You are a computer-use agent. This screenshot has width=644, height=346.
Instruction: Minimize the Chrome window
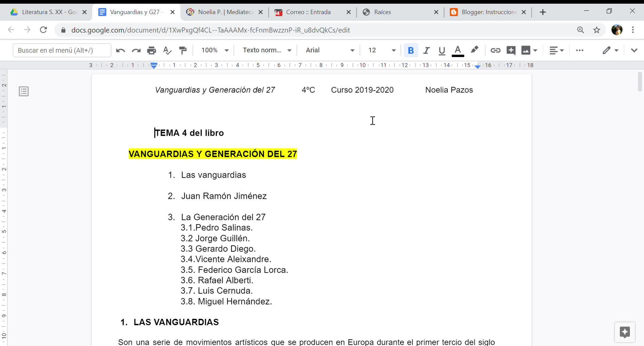586,11
